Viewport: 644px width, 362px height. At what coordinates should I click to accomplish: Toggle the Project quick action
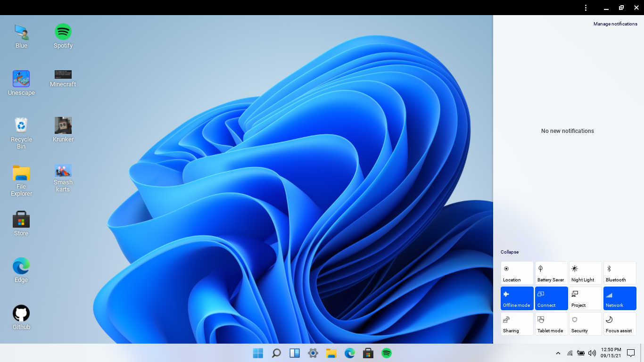(586, 298)
